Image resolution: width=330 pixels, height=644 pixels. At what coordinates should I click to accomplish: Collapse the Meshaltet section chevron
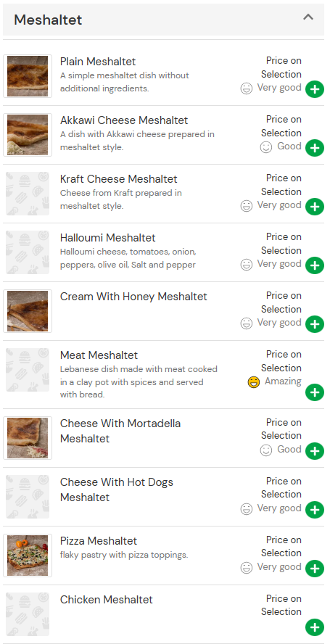click(308, 17)
